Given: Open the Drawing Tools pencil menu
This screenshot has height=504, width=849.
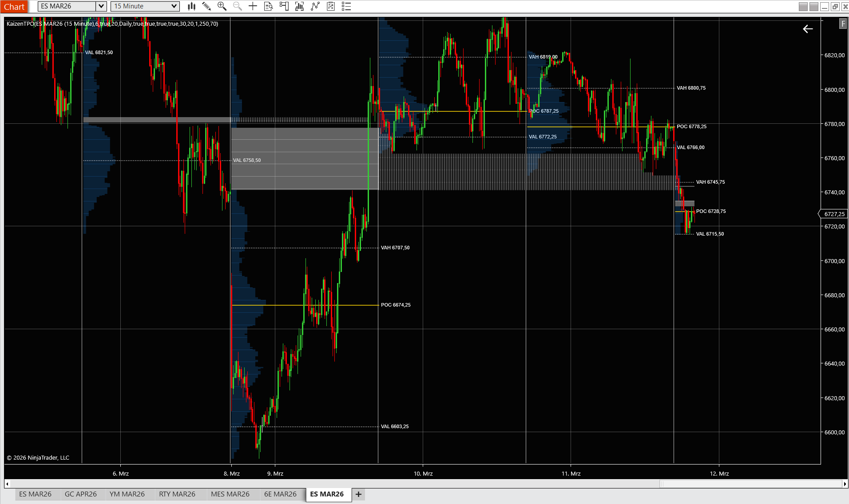Looking at the screenshot, I should tap(206, 6).
